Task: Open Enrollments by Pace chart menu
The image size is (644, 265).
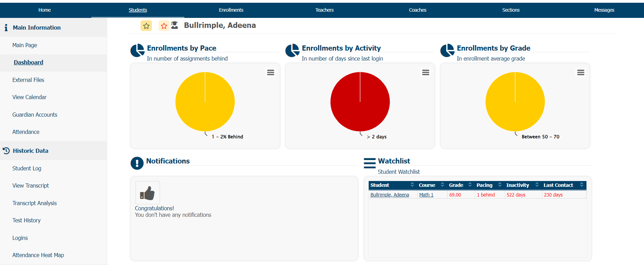Action: 270,72
